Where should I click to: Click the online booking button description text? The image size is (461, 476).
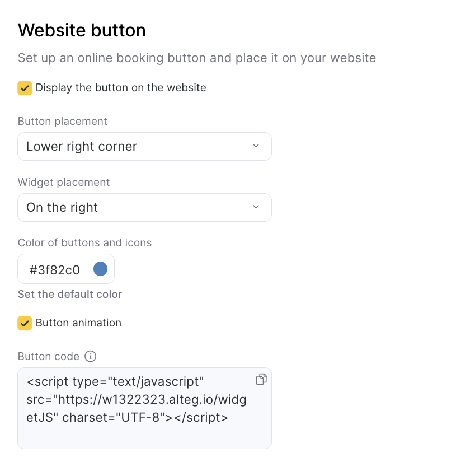196,58
